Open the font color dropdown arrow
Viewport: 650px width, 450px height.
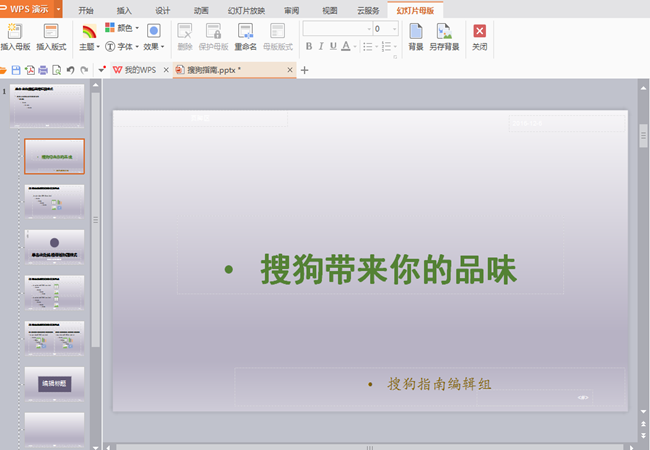[355, 46]
